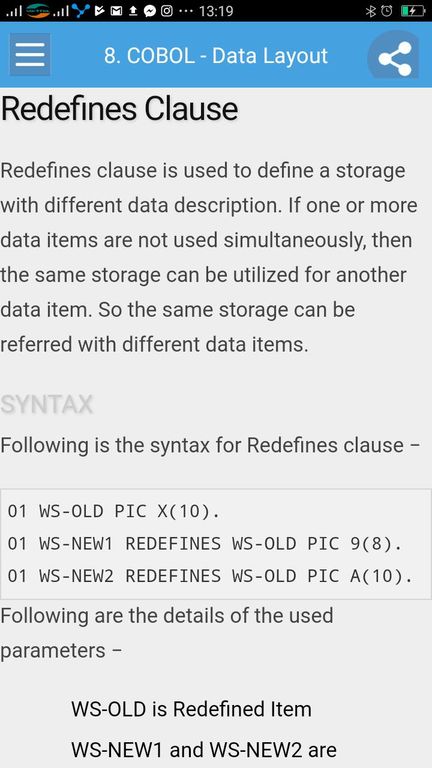
Task: Tap the Redefines Clause heading
Action: point(120,109)
